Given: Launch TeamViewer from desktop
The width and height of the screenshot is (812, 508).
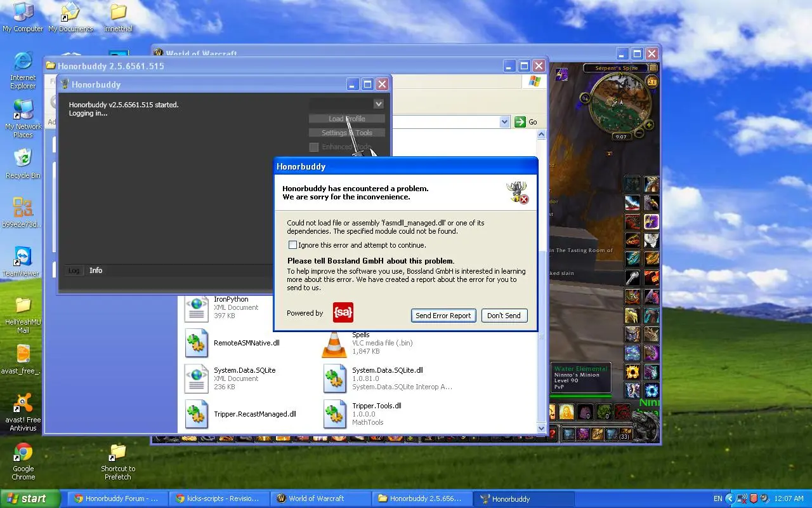Looking at the screenshot, I should [23, 261].
